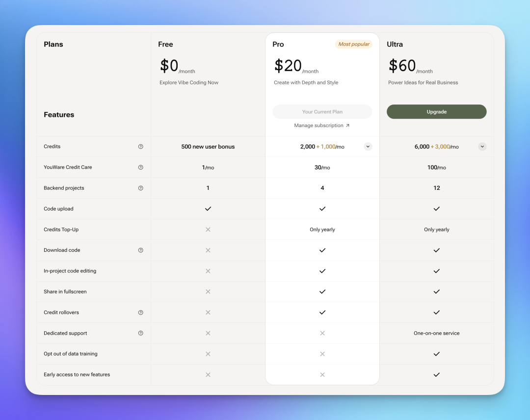Click the Free Download code cross mark
This screenshot has height=420, width=530.
[x=208, y=250]
